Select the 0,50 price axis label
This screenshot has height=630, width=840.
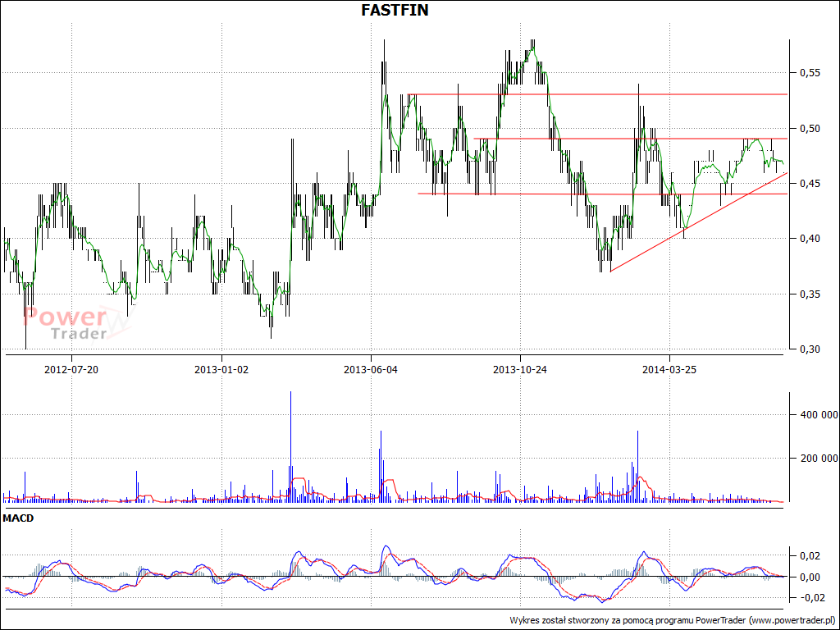pyautogui.click(x=810, y=129)
